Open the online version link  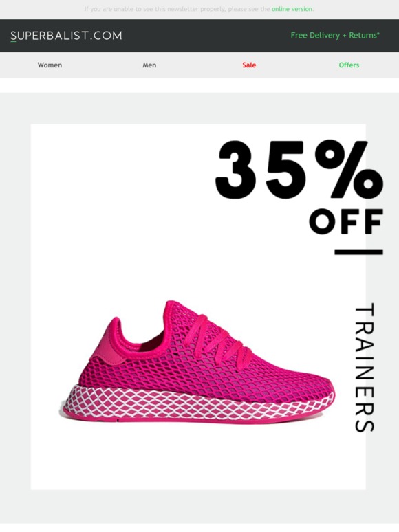point(292,9)
